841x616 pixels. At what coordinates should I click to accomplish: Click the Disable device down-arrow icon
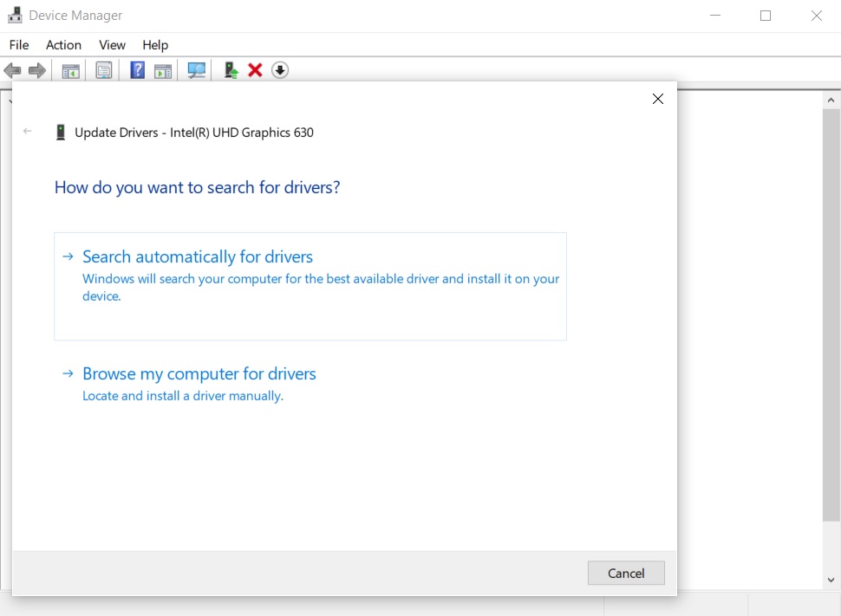[279, 70]
